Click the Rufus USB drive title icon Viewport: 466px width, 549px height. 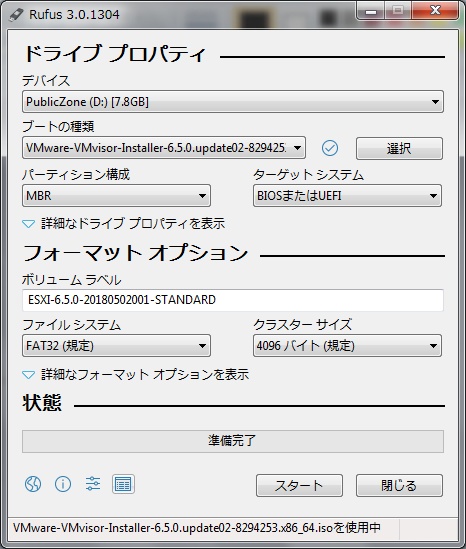coord(15,15)
